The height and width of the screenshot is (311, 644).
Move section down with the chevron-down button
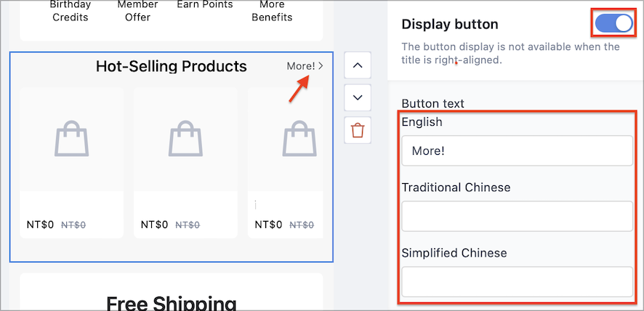click(x=358, y=97)
